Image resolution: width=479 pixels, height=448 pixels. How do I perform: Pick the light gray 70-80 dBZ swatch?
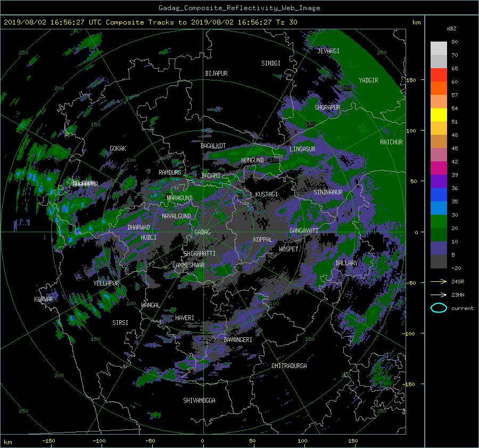click(439, 48)
